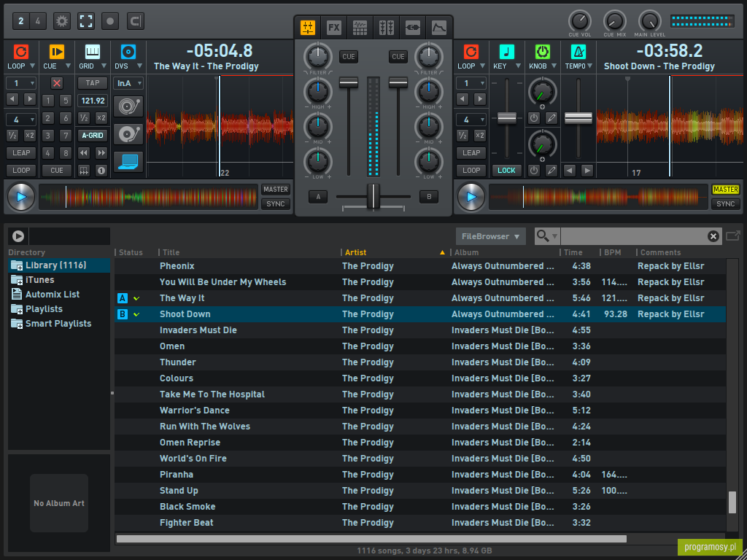This screenshot has height=560, width=747.
Task: Click deck B KEY mode icon
Action: pyautogui.click(x=507, y=52)
